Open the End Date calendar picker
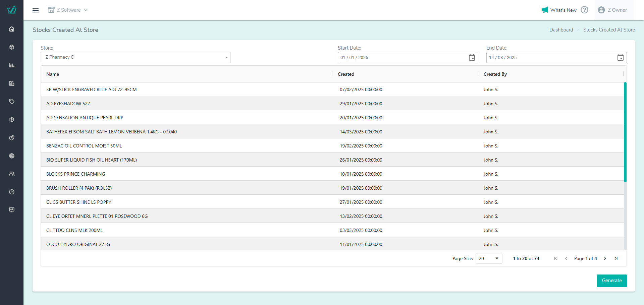Viewport: 644px width, 305px height. [620, 58]
